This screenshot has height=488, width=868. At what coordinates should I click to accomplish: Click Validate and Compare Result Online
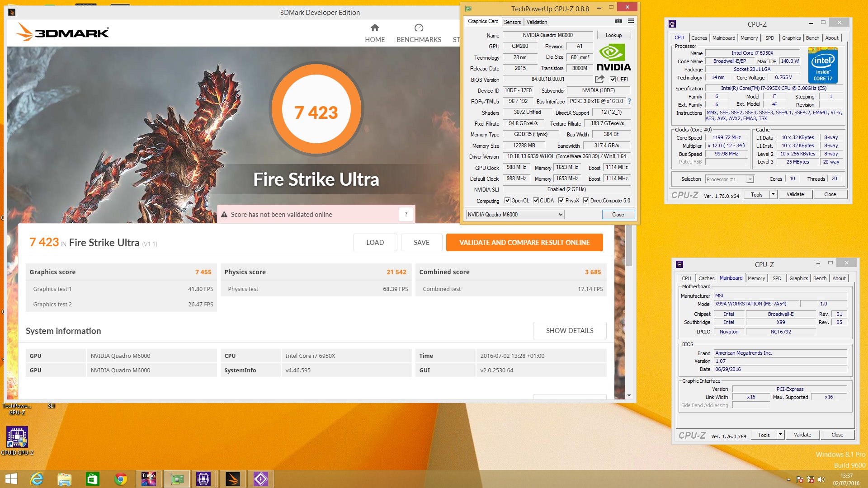[x=524, y=243]
